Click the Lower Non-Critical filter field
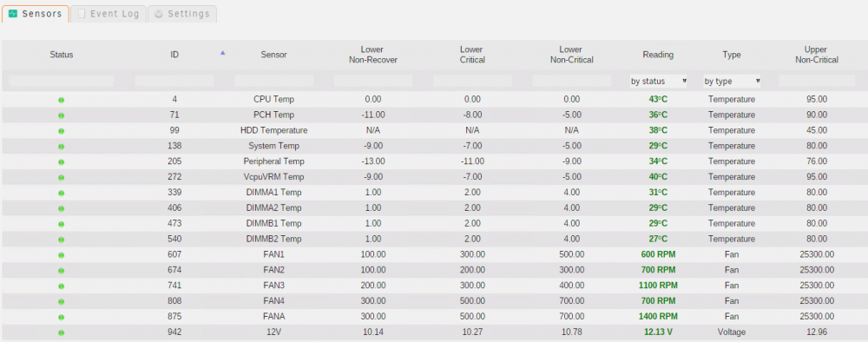The width and height of the screenshot is (868, 342). 572,82
